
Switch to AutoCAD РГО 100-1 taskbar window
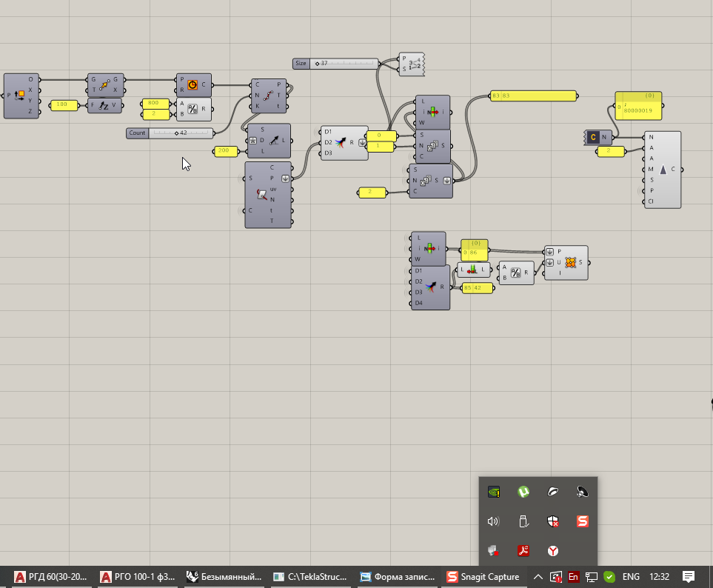pos(138,577)
